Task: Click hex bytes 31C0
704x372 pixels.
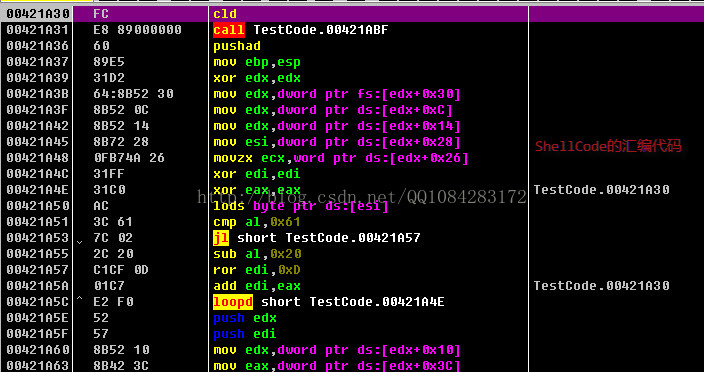Action: click(x=109, y=190)
